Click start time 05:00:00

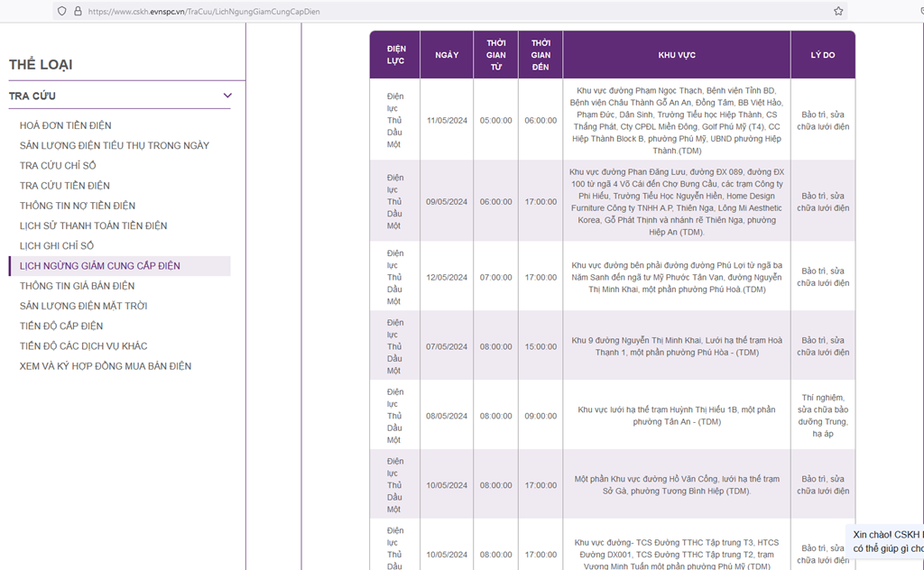pyautogui.click(x=495, y=120)
